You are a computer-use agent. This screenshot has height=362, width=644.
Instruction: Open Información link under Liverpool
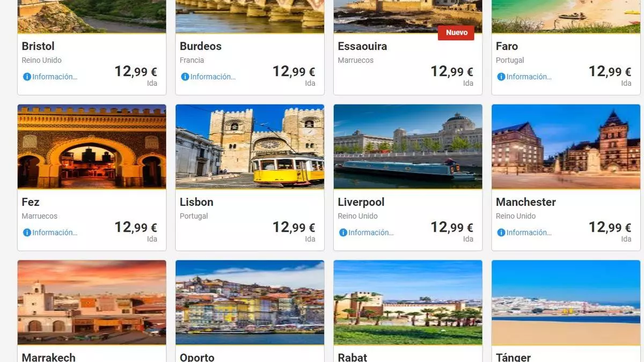pyautogui.click(x=371, y=233)
